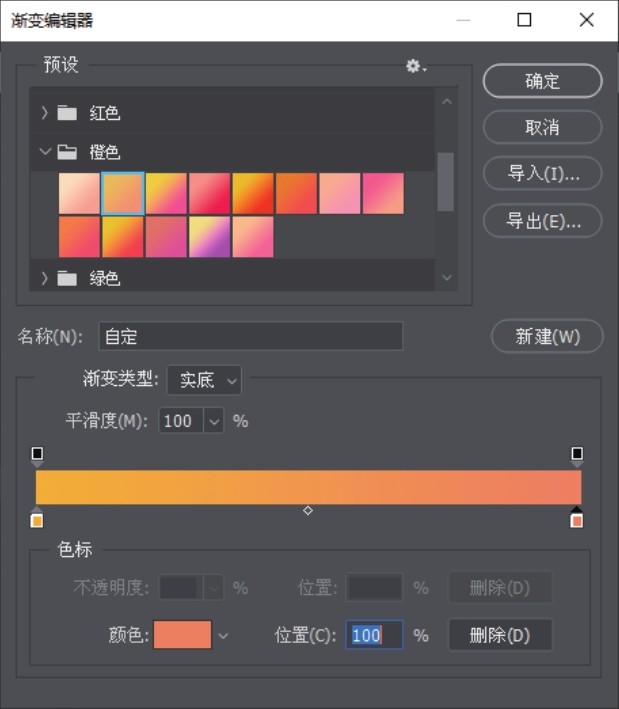Choose the first pale peach gradient preset
The height and width of the screenshot is (709, 619).
79,194
